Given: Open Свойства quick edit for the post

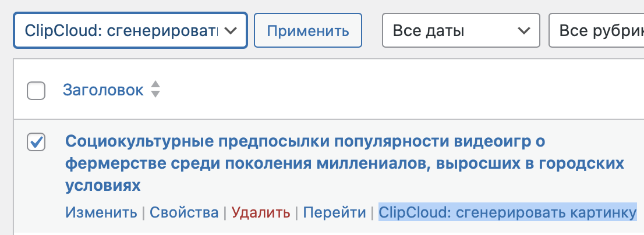Looking at the screenshot, I should 184,212.
